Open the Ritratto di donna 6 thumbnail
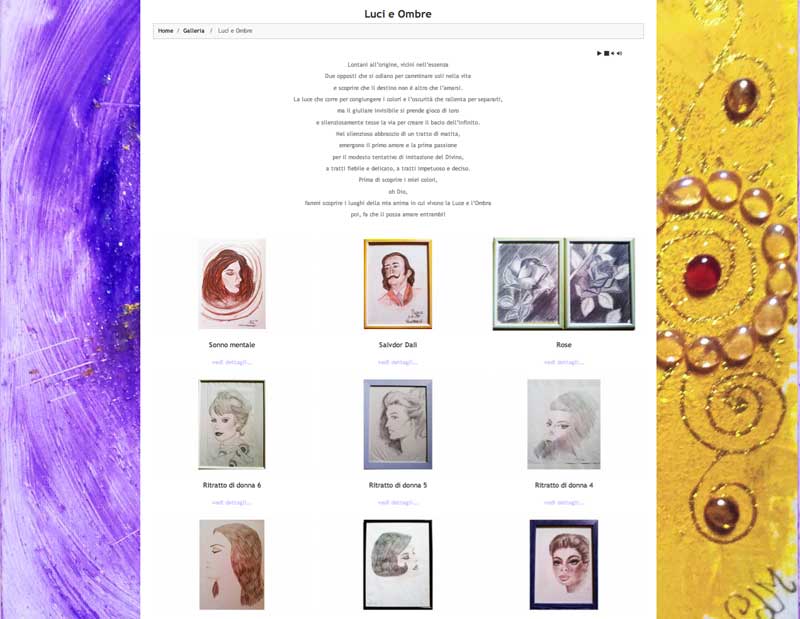This screenshot has height=619, width=800. [x=232, y=424]
